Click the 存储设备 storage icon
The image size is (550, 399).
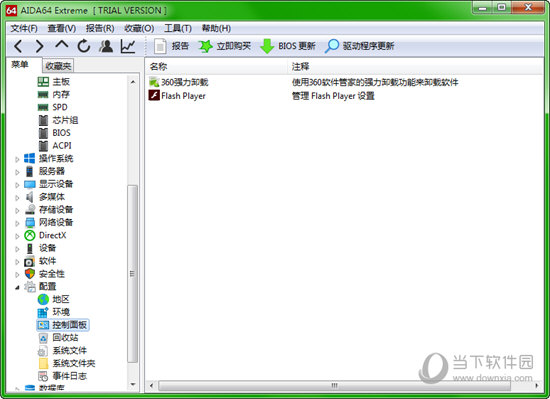click(x=30, y=210)
